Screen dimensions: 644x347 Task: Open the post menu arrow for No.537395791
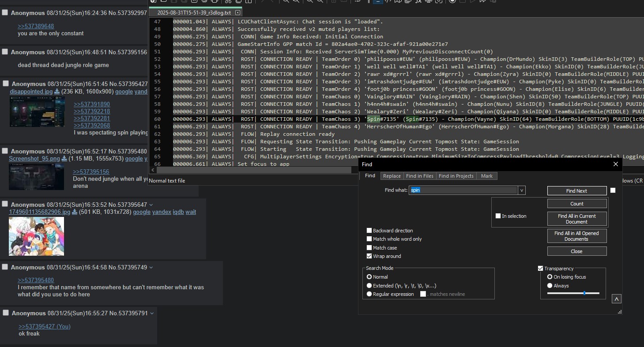pyautogui.click(x=152, y=313)
